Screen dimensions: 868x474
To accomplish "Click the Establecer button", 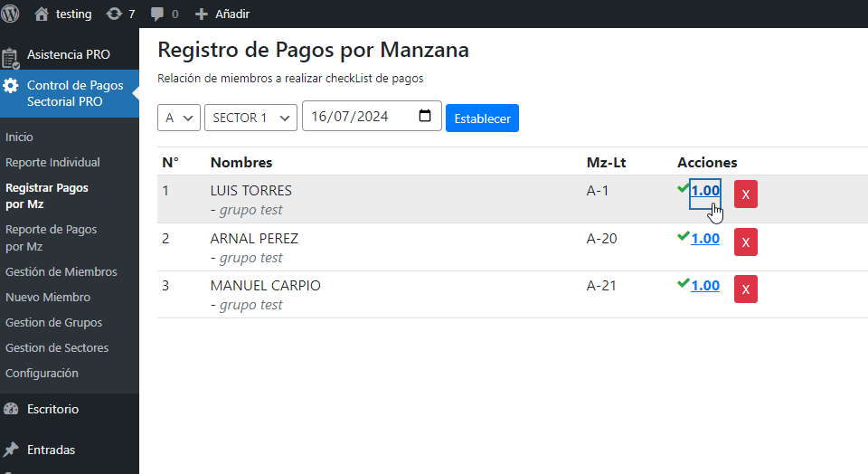I will point(482,118).
